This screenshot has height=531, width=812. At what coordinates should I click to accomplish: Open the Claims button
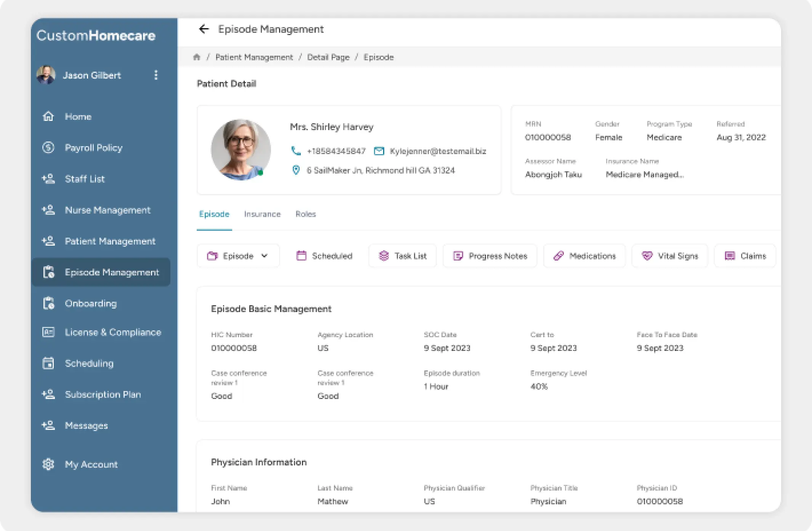[x=745, y=256]
